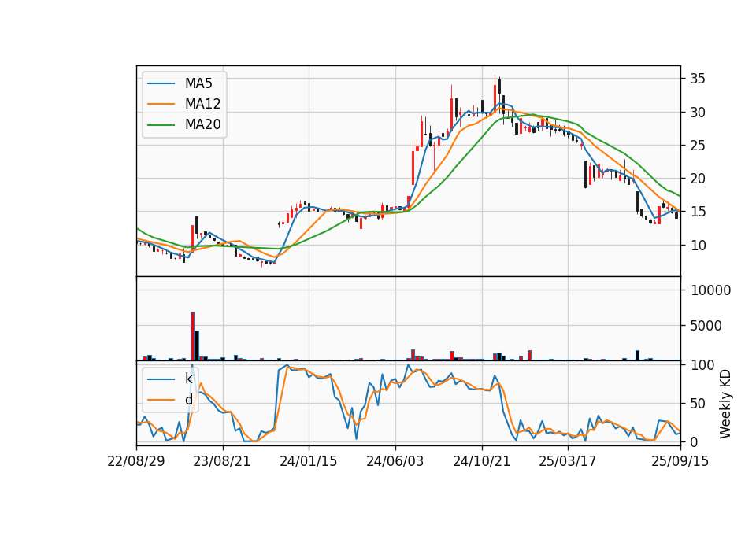Click the 25 price axis tick label
Viewport: 756px width, 543px height.
coord(697,146)
